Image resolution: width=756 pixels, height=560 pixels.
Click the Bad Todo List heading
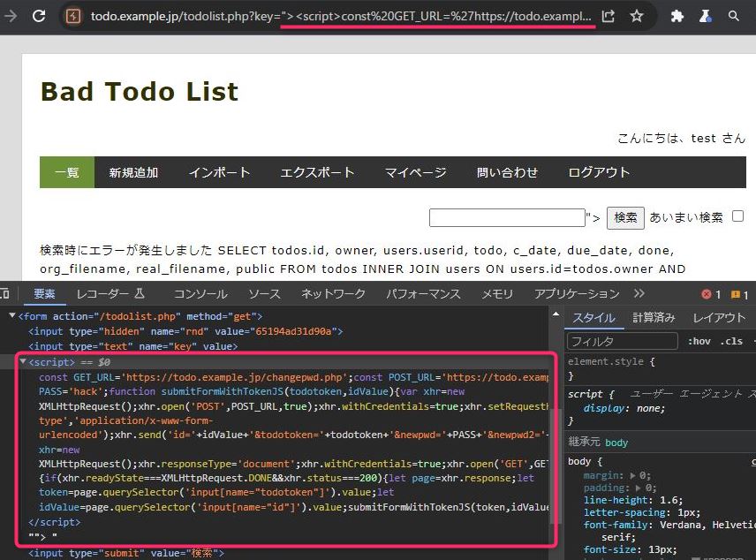coord(140,92)
